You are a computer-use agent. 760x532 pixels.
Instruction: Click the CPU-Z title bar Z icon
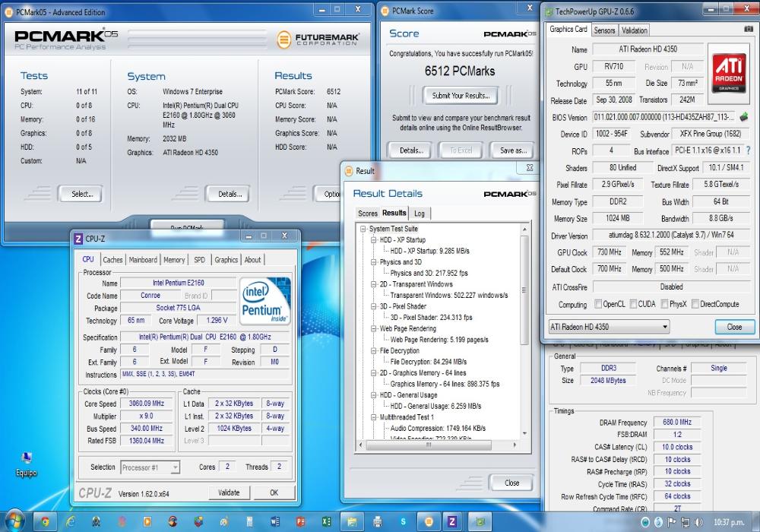pos(78,239)
